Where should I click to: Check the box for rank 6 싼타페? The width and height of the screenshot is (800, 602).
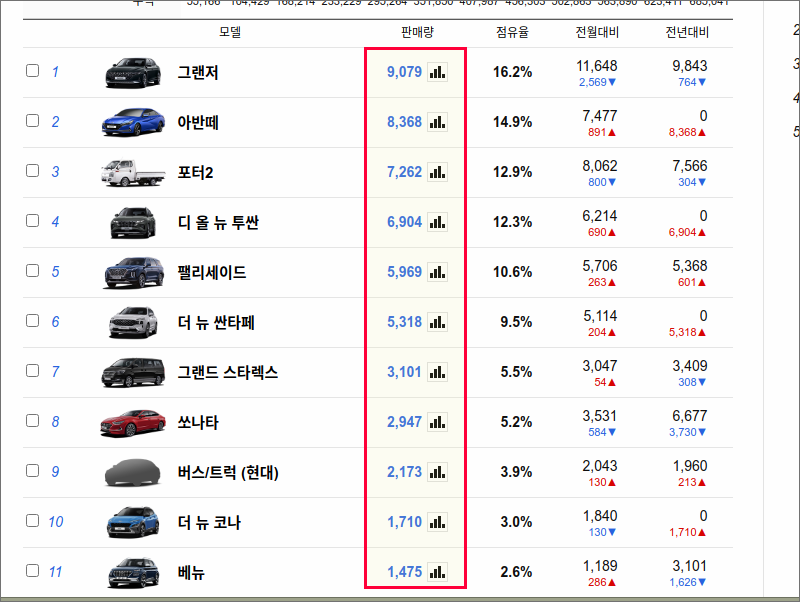click(33, 320)
